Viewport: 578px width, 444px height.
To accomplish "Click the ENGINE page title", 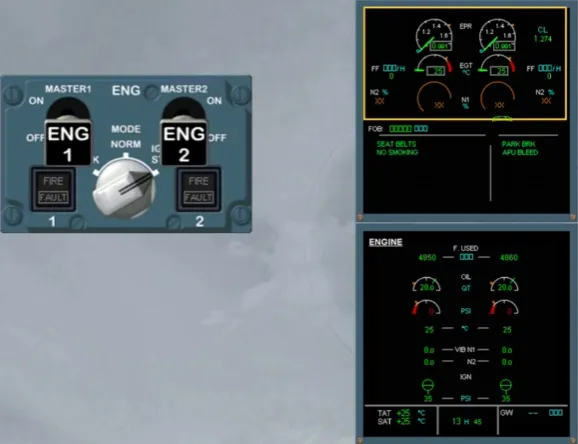I will tap(386, 242).
